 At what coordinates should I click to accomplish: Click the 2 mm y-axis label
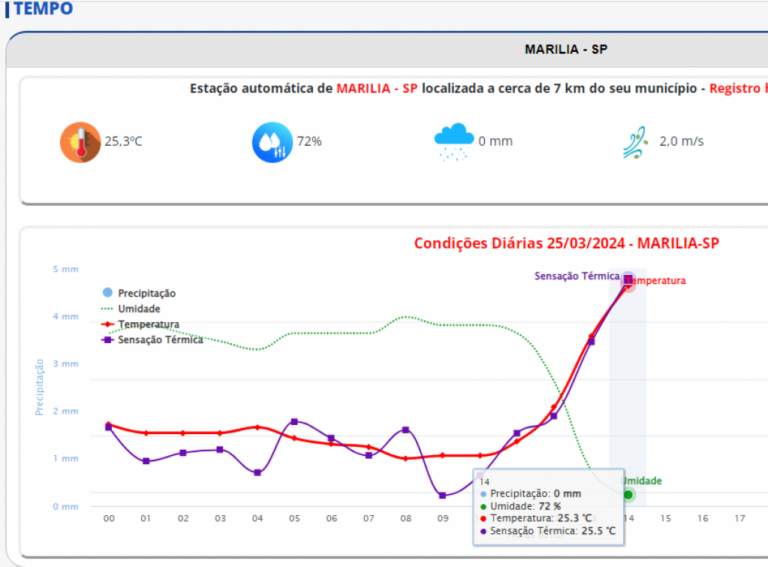click(x=66, y=411)
